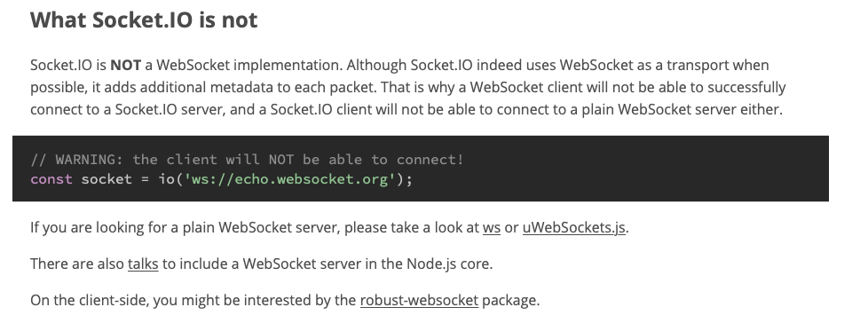Viewport: 868px width, 323px height.
Task: Click the sentence 'If you are looking for'
Action: [x=329, y=227]
